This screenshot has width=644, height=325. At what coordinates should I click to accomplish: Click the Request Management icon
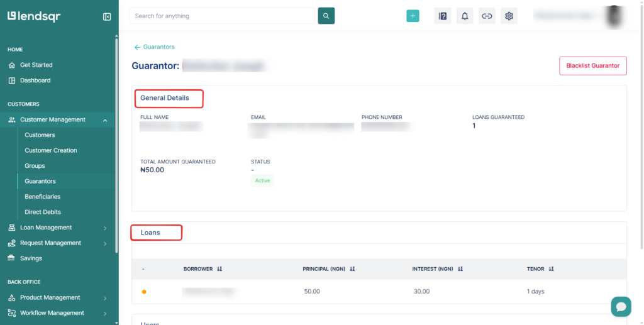click(x=12, y=243)
